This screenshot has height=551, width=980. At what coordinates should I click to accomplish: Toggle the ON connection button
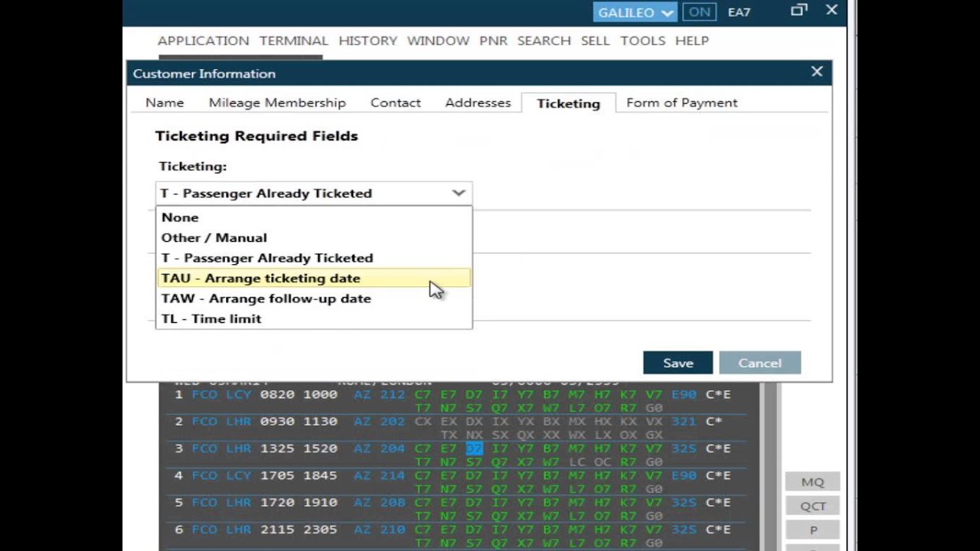699,12
